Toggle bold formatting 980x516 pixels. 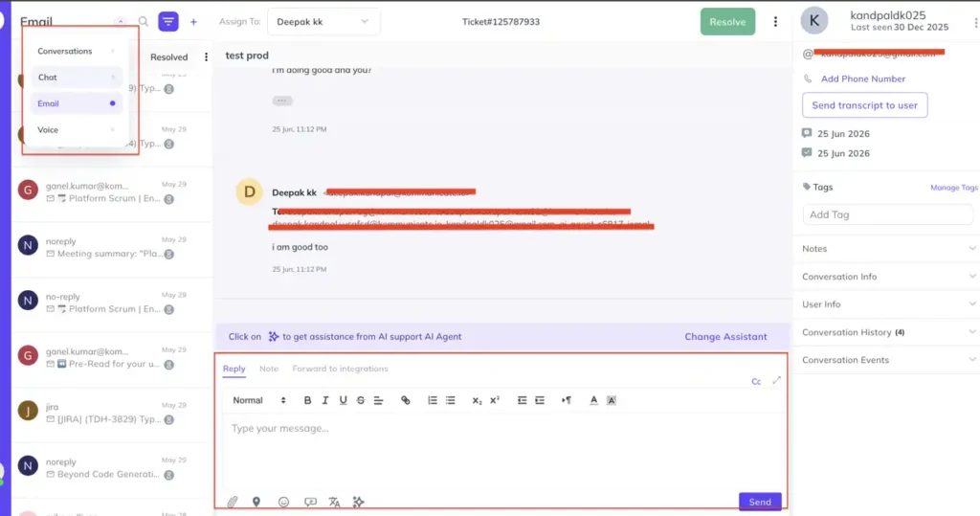307,400
